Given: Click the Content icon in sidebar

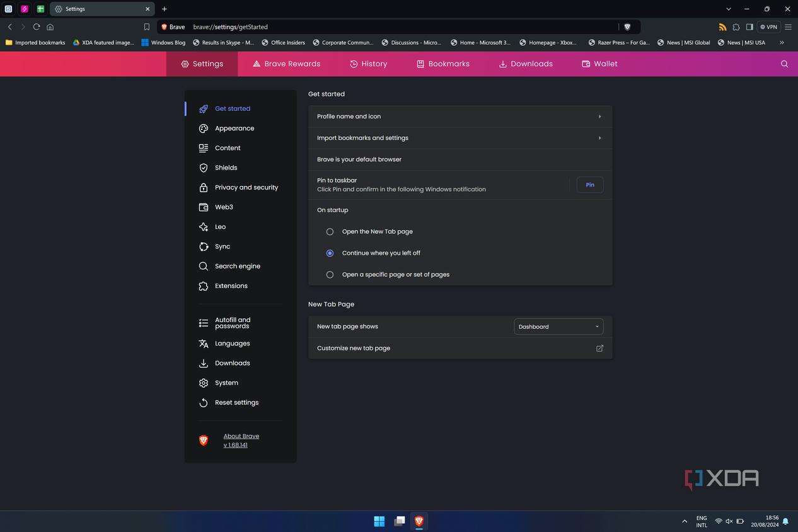Looking at the screenshot, I should pos(204,148).
